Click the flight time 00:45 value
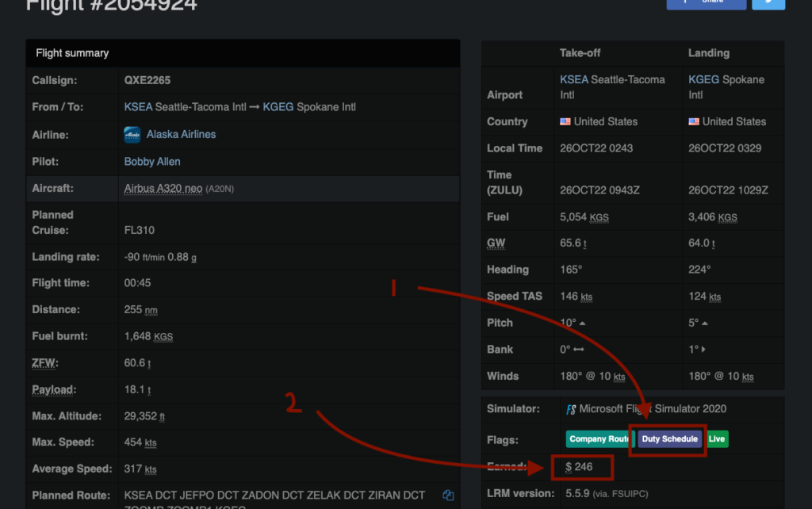 (x=137, y=283)
